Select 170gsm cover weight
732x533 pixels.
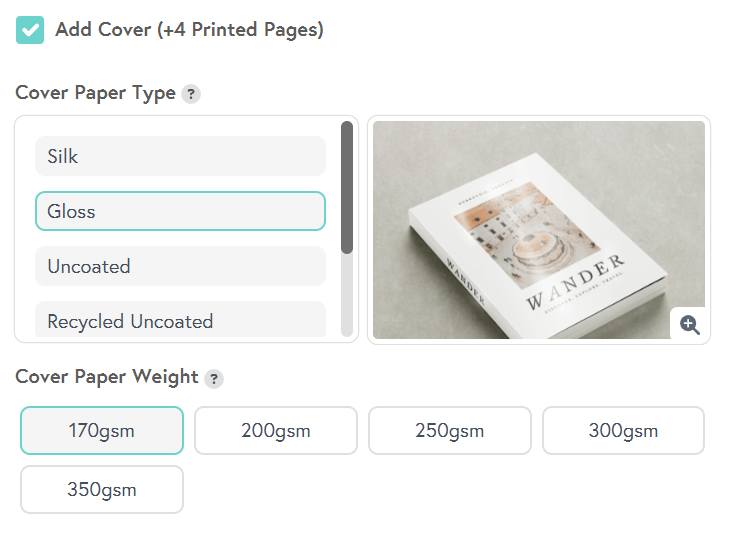tap(102, 431)
